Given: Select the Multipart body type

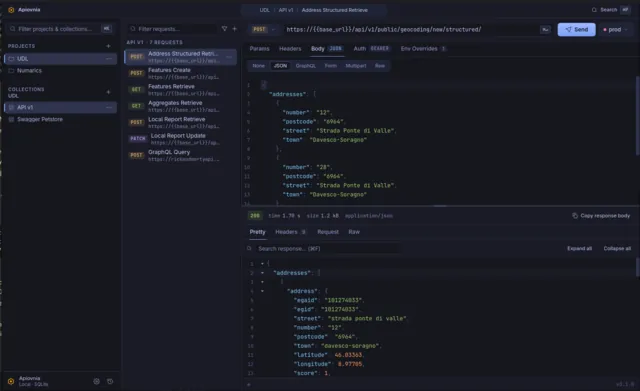Looking at the screenshot, I should [356, 66].
